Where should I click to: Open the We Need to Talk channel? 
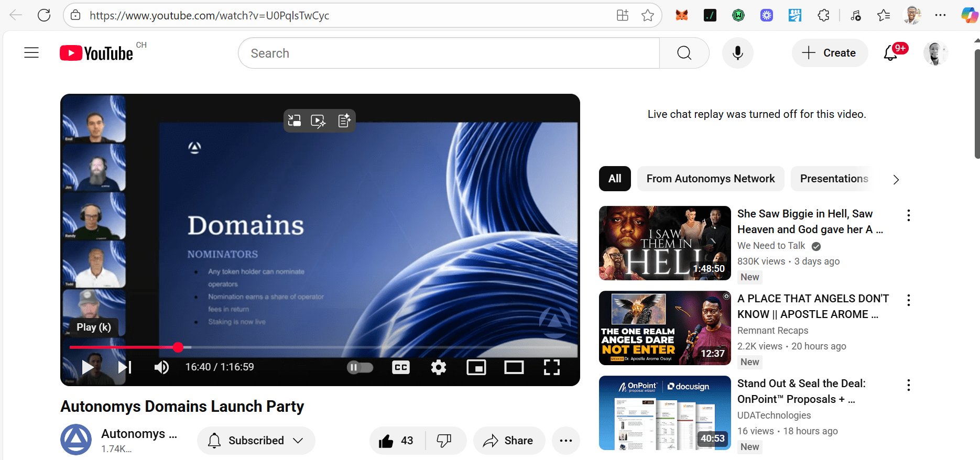pos(771,246)
